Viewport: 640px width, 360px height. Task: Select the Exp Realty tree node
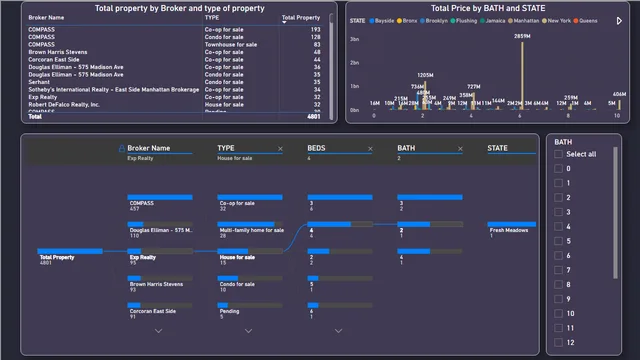(160, 257)
